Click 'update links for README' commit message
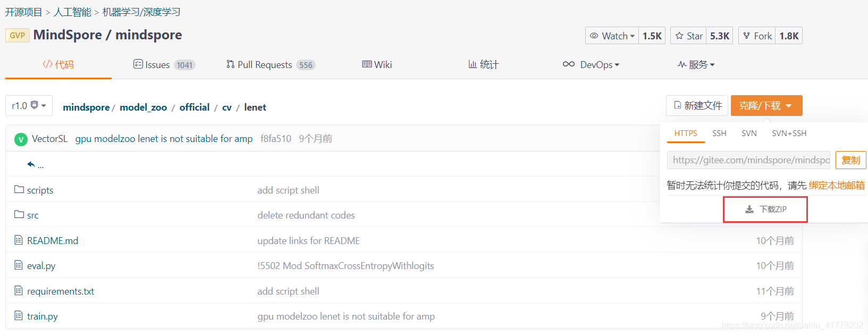The height and width of the screenshot is (335, 868). 309,241
